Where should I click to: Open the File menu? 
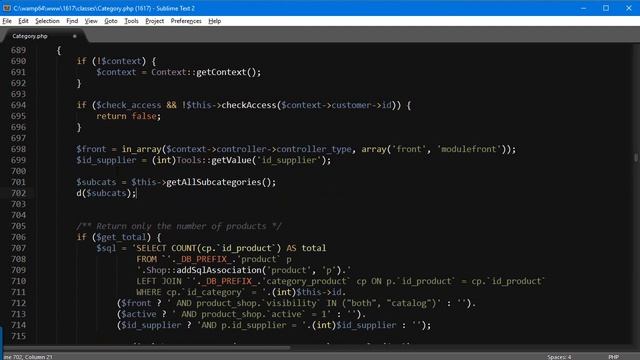tap(7, 21)
